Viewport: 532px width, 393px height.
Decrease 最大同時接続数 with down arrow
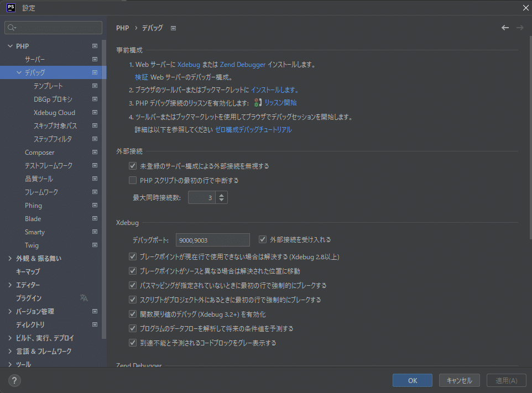point(222,200)
